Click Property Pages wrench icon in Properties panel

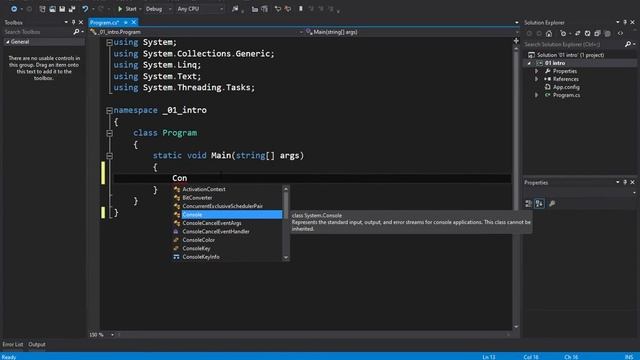pos(552,203)
